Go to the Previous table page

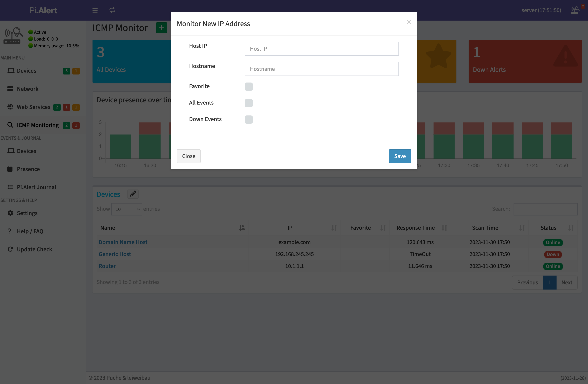(527, 282)
